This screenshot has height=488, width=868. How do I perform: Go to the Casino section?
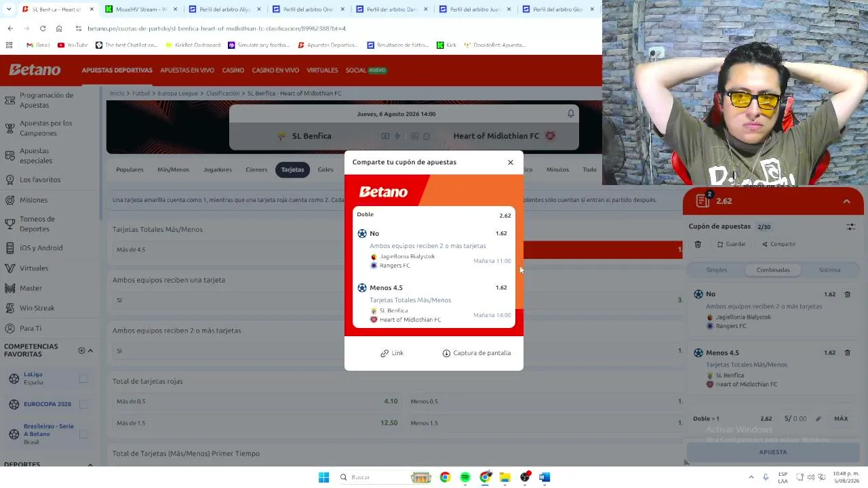(233, 70)
